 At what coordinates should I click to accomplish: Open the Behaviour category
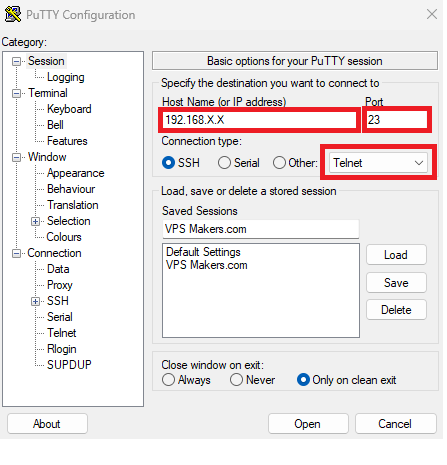click(71, 189)
